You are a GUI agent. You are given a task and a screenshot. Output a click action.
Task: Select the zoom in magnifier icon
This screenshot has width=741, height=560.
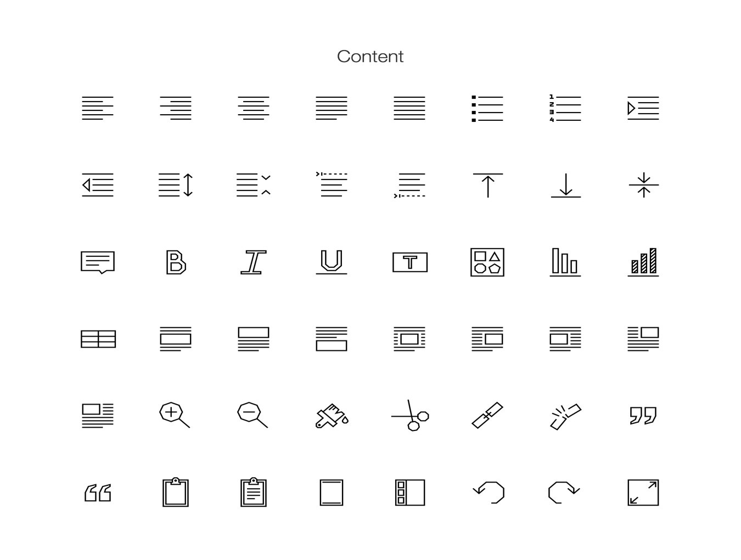pyautogui.click(x=175, y=415)
